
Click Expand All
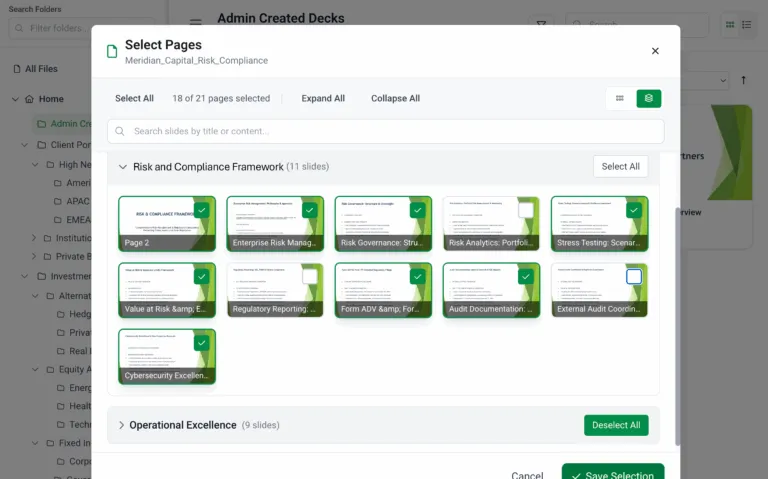(323, 98)
